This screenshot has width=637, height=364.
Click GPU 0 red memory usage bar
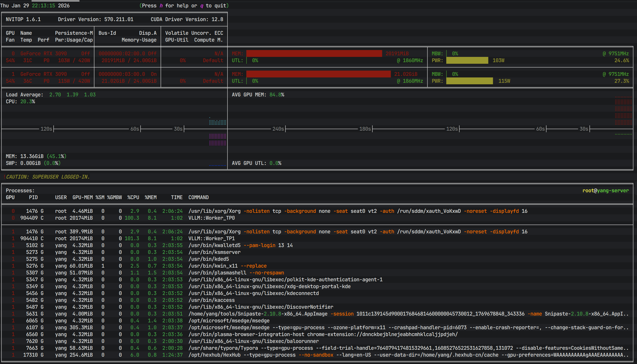(x=314, y=53)
